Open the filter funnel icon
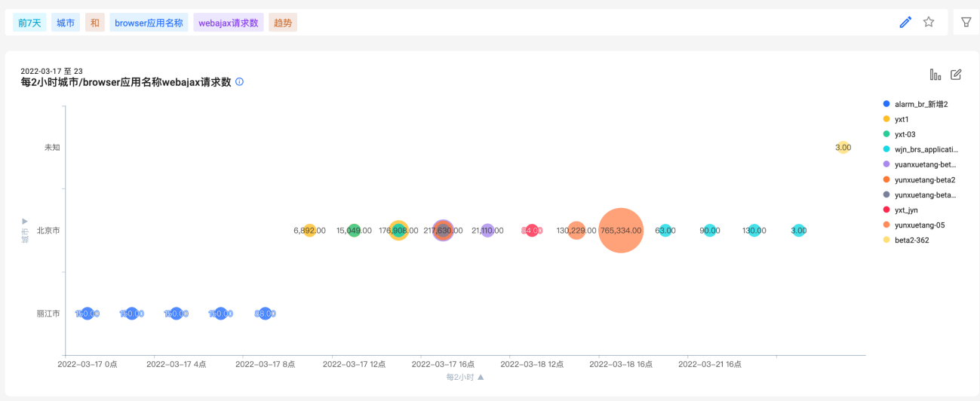This screenshot has width=980, height=401. [966, 23]
